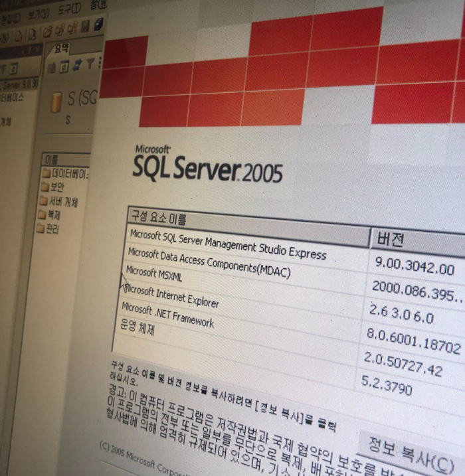Screen dimensions: 465x476
Task: Open the 도구(T) menu
Action: (70, 10)
